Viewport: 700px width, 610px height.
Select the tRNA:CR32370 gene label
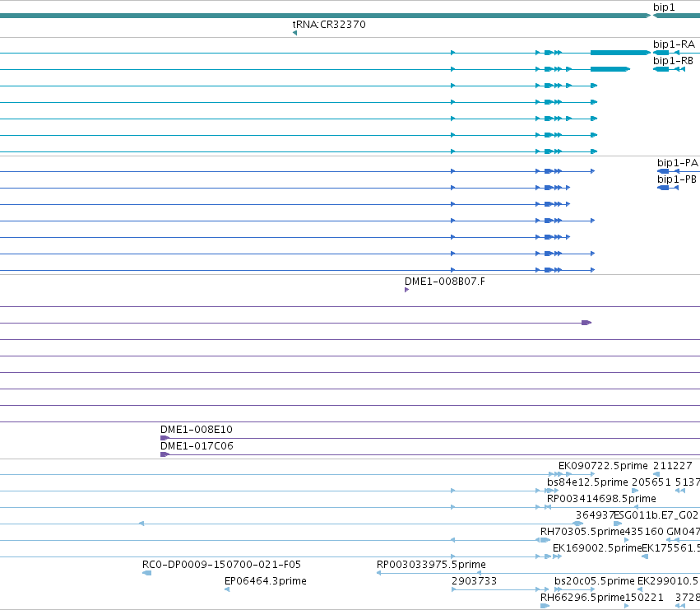click(x=329, y=25)
